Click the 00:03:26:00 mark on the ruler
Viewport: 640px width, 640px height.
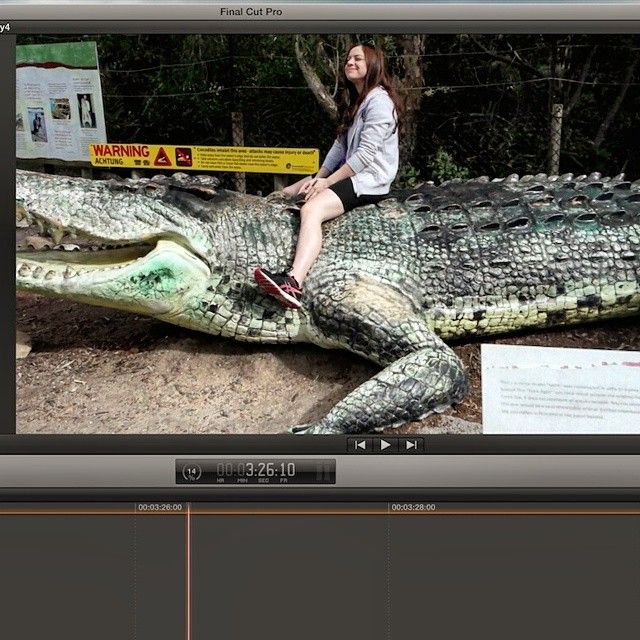click(x=160, y=507)
